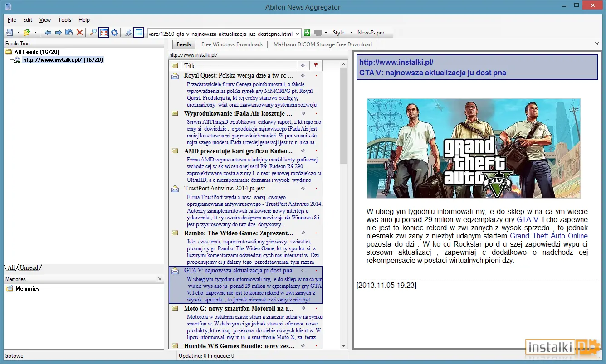Switch to the All tab below Feeds Tree

pos(11,268)
